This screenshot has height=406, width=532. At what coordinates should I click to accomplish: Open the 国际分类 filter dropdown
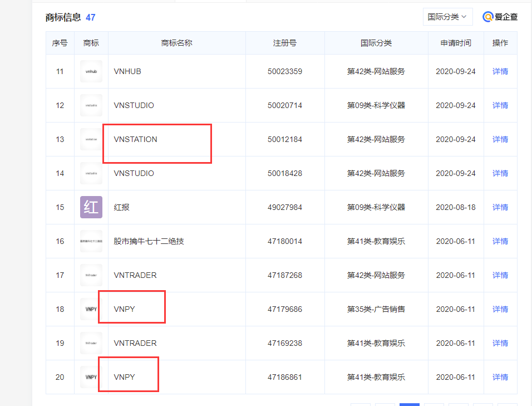coord(447,17)
